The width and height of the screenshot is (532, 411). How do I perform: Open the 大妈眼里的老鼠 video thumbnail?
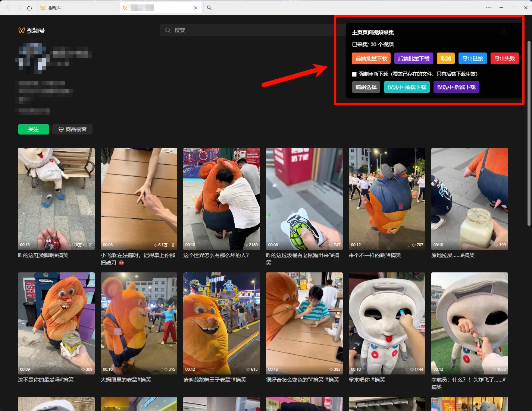[138, 323]
